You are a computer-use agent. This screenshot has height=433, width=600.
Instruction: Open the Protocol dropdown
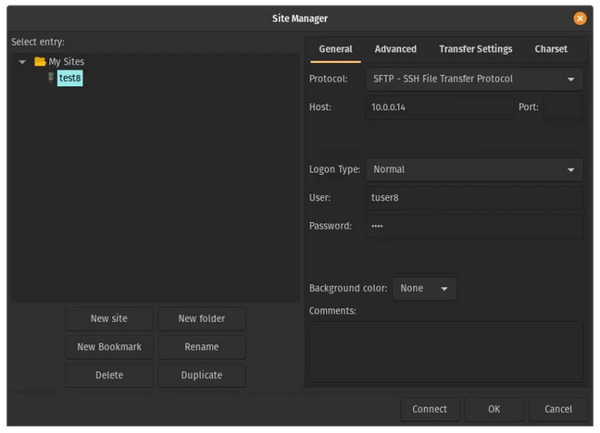pyautogui.click(x=474, y=79)
